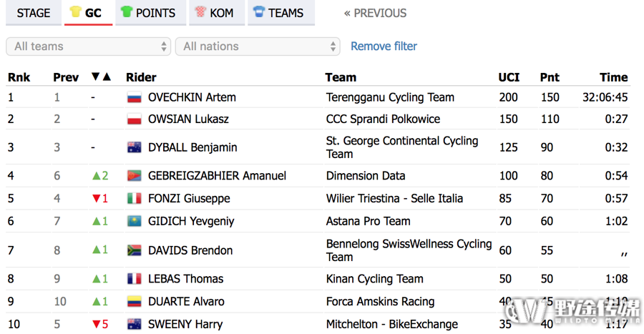Sort by the up/down position change arrows
This screenshot has width=644, height=334.
point(101,77)
